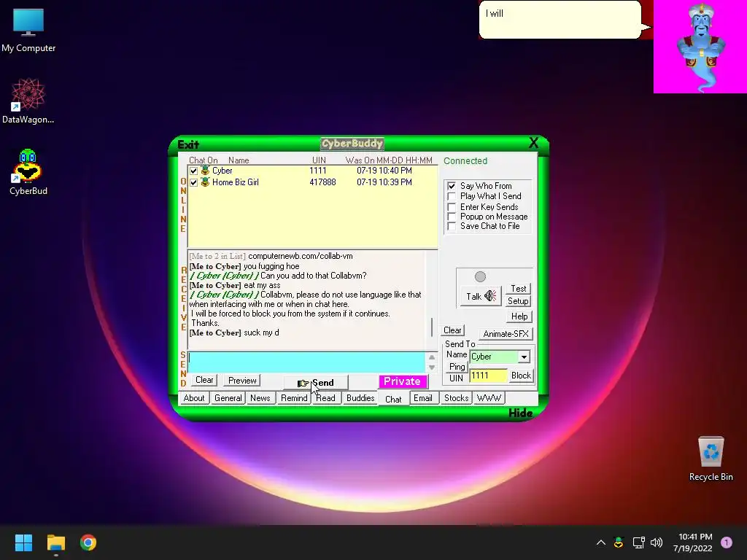The image size is (747, 560).
Task: Open the News tab
Action: pyautogui.click(x=260, y=398)
